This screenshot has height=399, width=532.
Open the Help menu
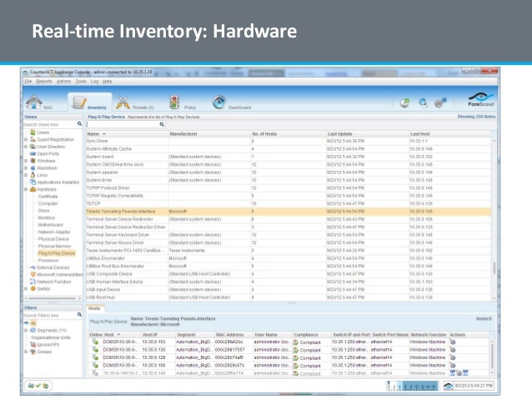click(x=108, y=82)
